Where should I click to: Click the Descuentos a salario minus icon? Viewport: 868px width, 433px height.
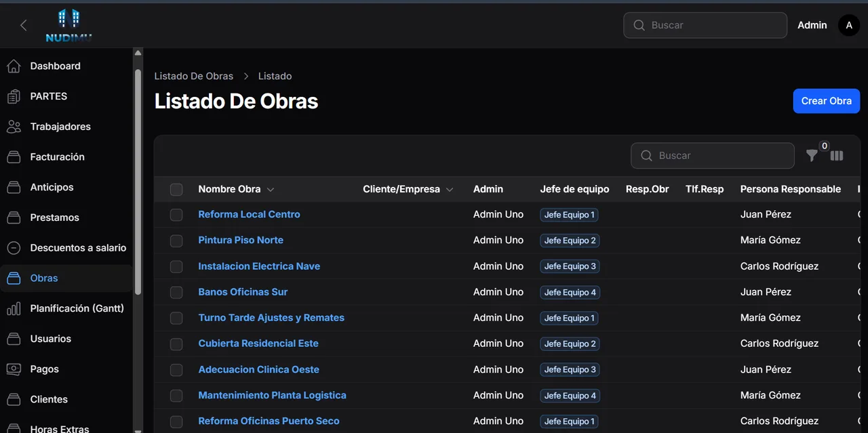tap(14, 248)
